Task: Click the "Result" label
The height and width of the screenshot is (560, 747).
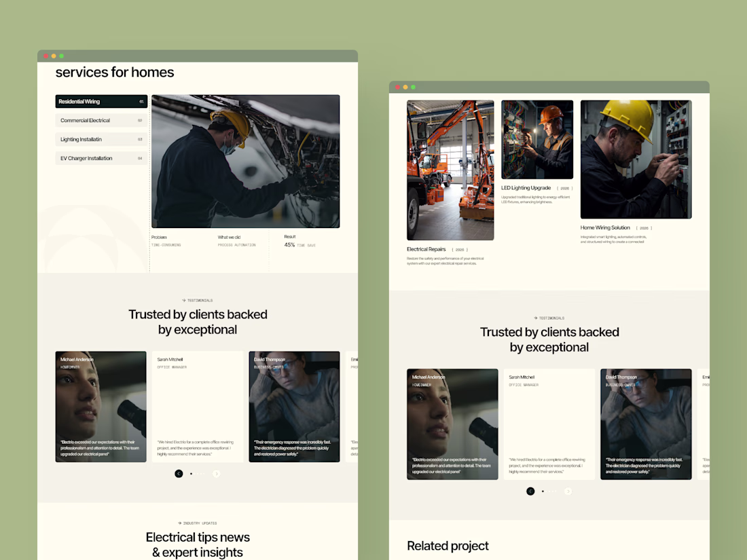Action: pyautogui.click(x=290, y=237)
